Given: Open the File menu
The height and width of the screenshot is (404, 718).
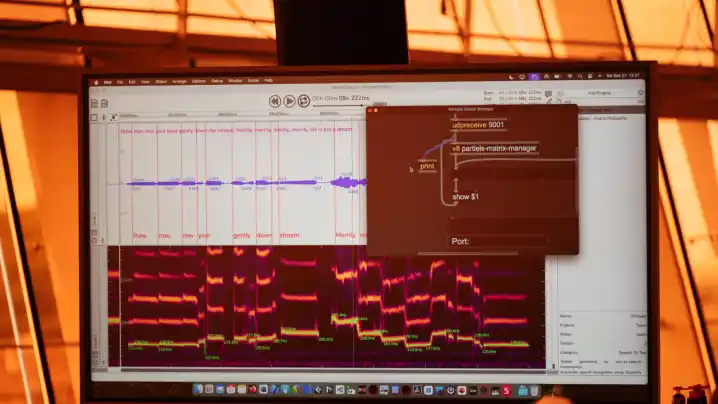Looking at the screenshot, I should tap(120, 81).
